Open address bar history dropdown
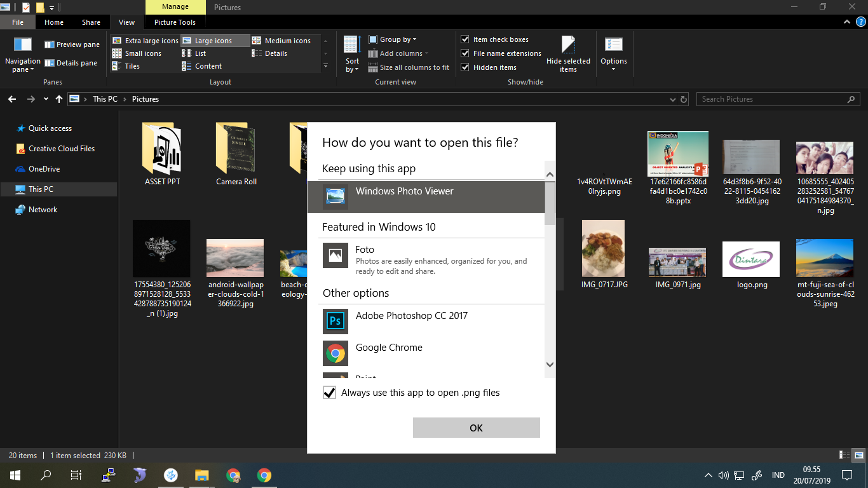The width and height of the screenshot is (868, 488). pyautogui.click(x=673, y=99)
